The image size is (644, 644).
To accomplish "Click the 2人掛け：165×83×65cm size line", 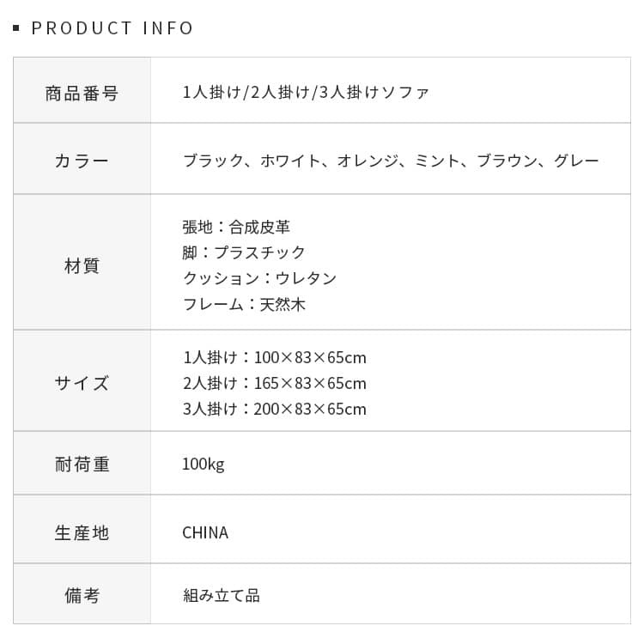I will coord(274,383).
